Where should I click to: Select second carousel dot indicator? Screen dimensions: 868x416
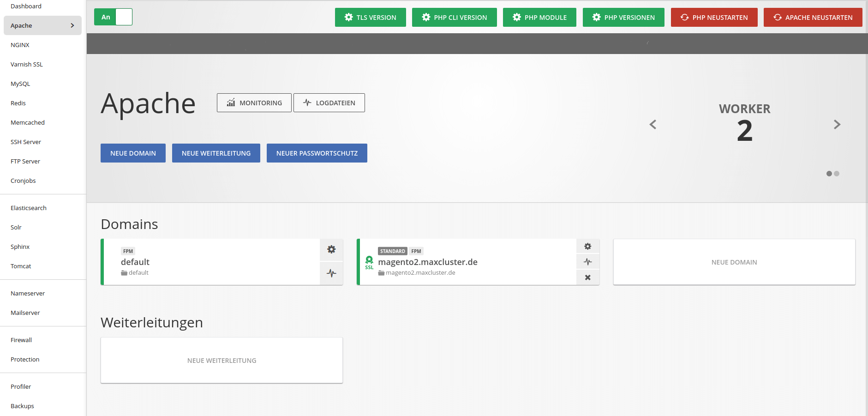tap(837, 174)
